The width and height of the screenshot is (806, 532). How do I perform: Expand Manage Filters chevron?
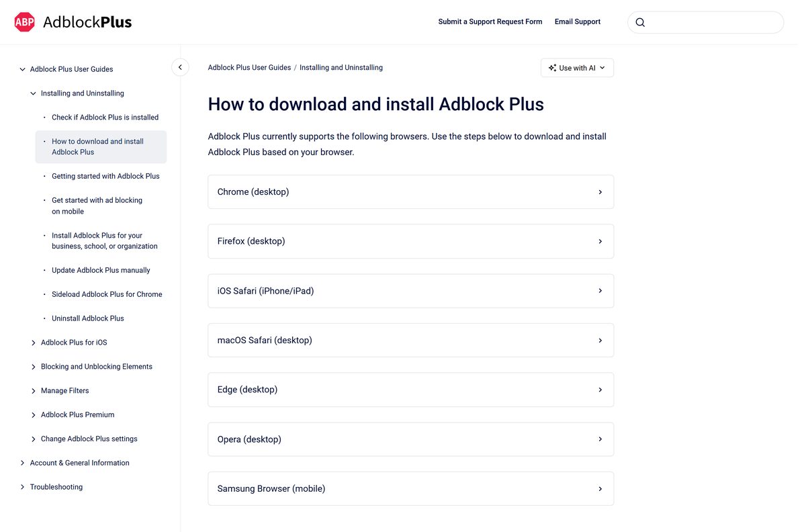(33, 391)
